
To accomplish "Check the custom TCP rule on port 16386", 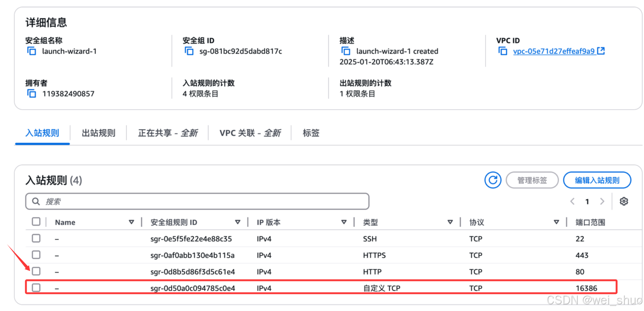I will [36, 288].
